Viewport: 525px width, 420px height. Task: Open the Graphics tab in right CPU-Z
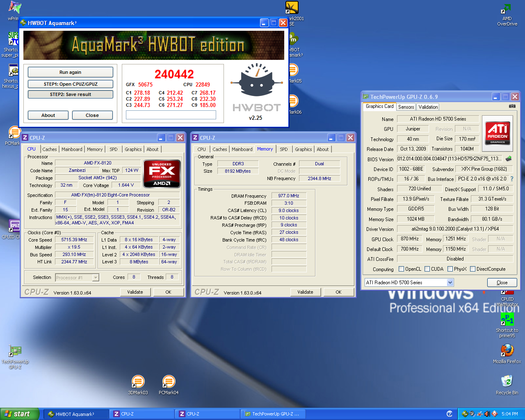(x=304, y=149)
